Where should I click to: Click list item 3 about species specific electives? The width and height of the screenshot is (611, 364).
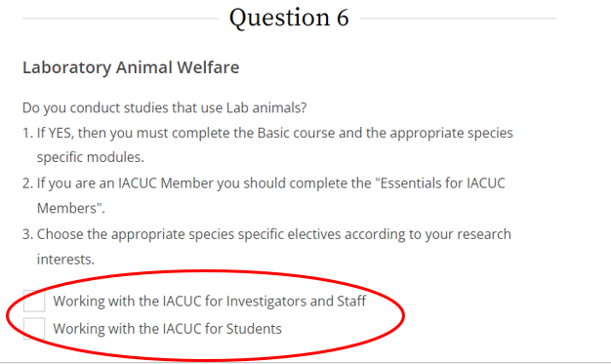coord(266,246)
